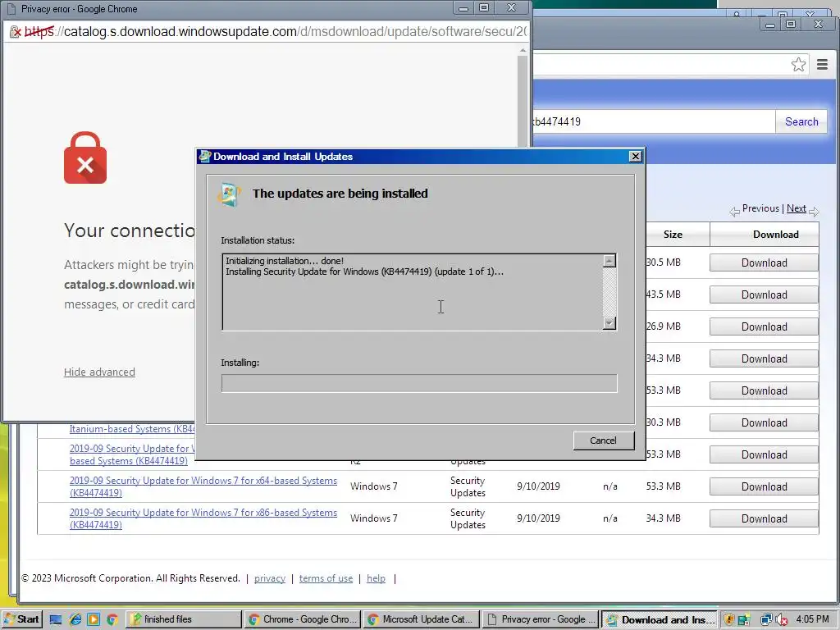Click the installing progress bar

(x=419, y=383)
